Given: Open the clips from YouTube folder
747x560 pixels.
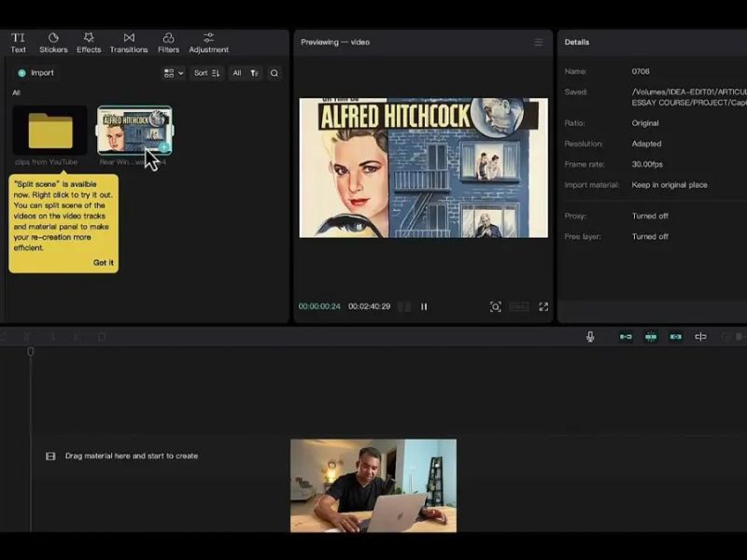Looking at the screenshot, I should 49,131.
